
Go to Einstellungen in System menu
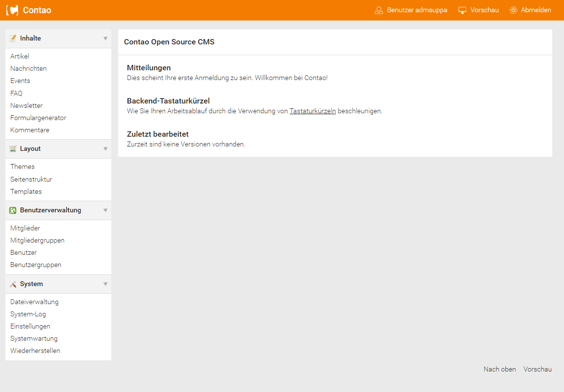coord(30,327)
